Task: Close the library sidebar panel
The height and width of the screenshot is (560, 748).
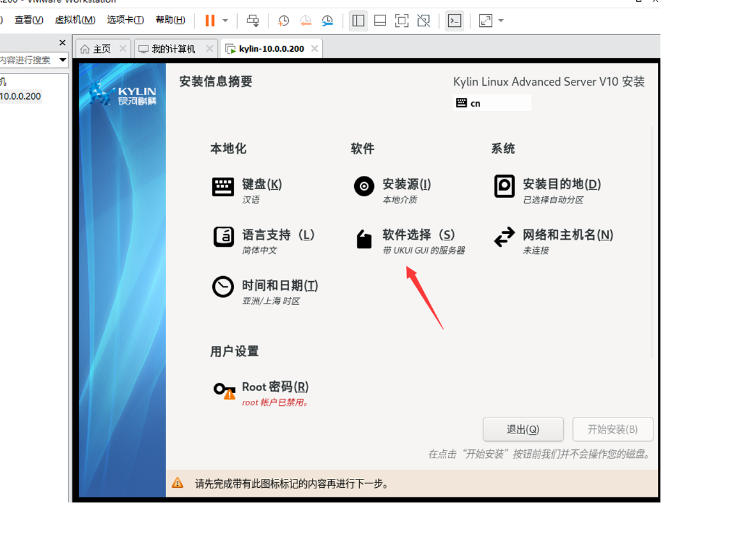Action: (62, 42)
